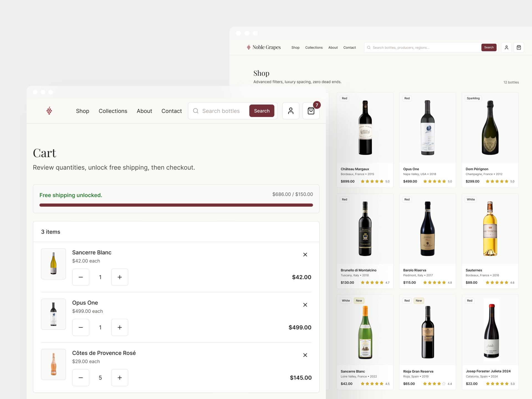Open Shop in Cart window navigation
The height and width of the screenshot is (399, 532).
(83, 111)
